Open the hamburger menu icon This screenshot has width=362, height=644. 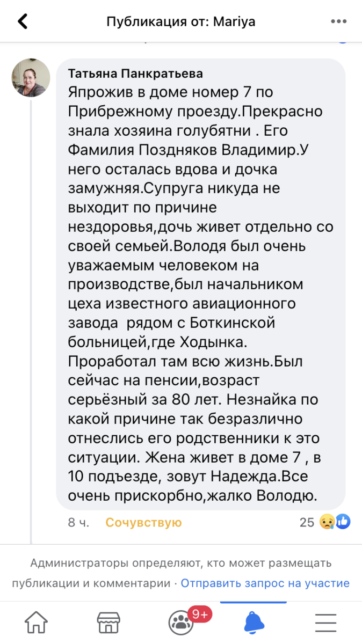coord(325,623)
